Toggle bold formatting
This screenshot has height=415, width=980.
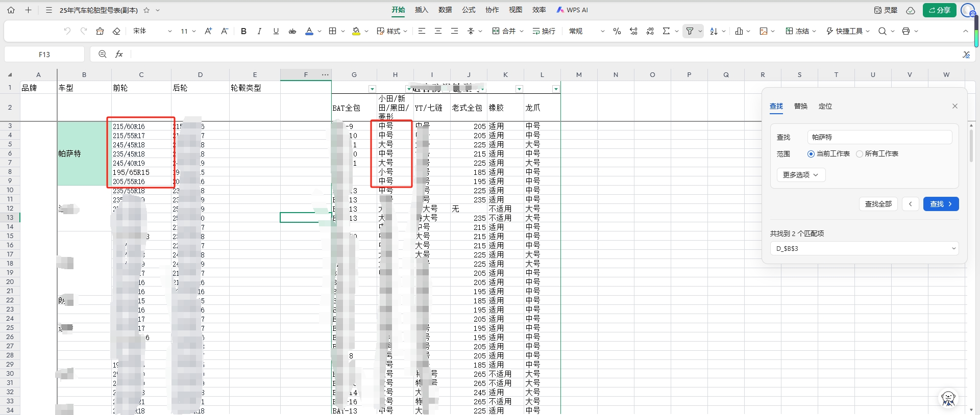pyautogui.click(x=243, y=31)
